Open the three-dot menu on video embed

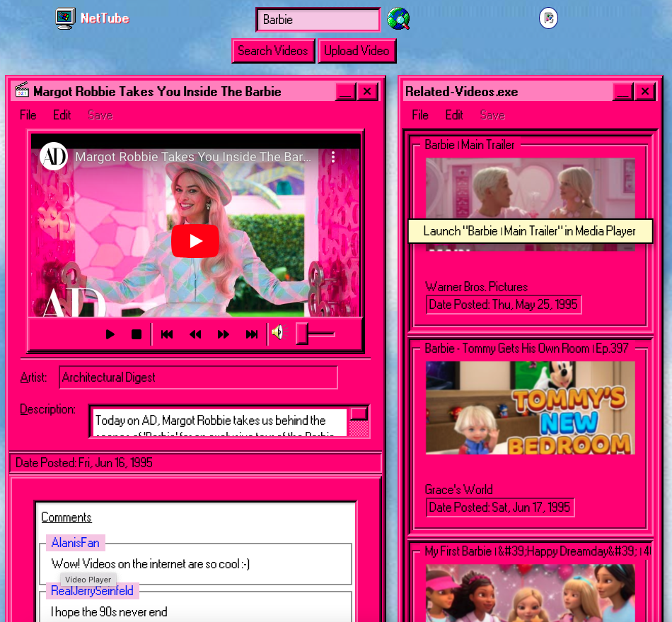coord(333,157)
